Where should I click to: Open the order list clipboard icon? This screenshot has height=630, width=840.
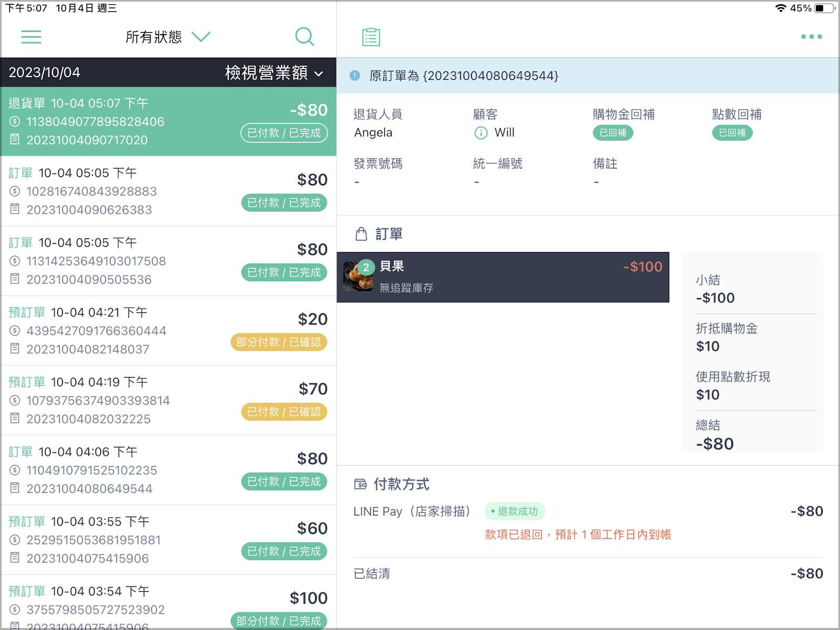click(x=371, y=37)
